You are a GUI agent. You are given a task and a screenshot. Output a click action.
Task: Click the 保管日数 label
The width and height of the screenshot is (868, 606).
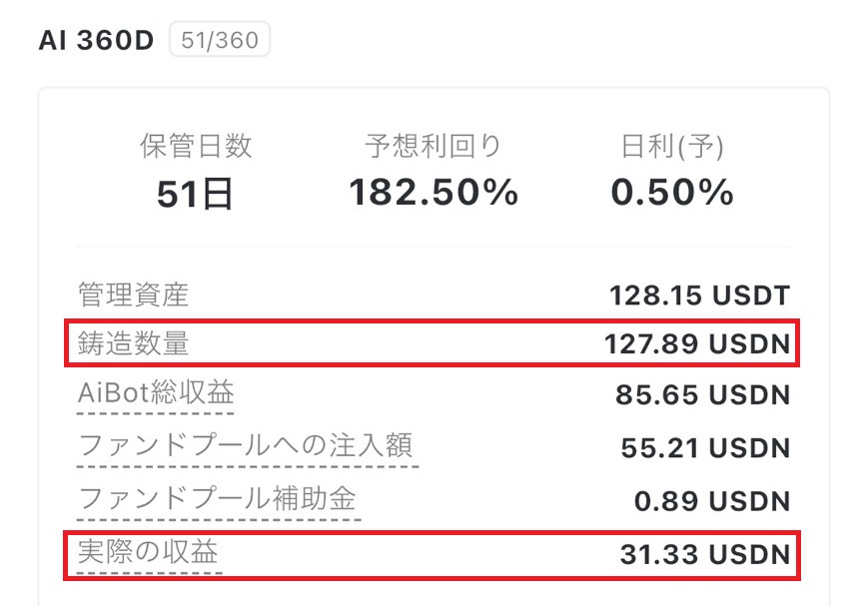pyautogui.click(x=196, y=147)
